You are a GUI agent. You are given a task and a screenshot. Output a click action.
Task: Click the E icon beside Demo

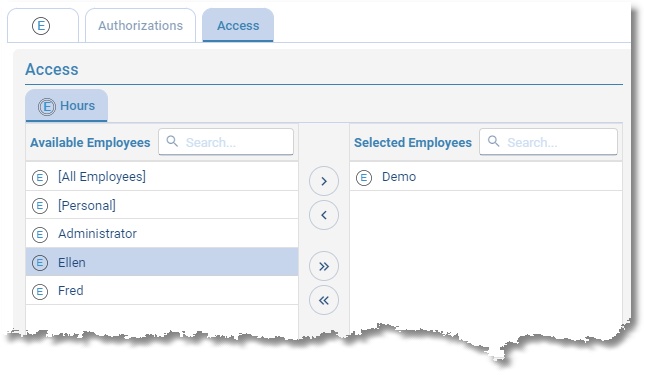[364, 178]
